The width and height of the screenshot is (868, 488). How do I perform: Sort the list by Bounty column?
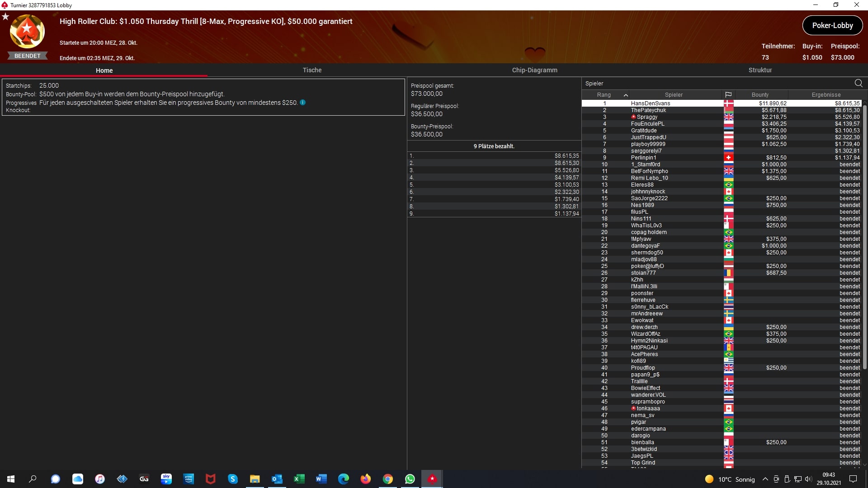pyautogui.click(x=760, y=95)
